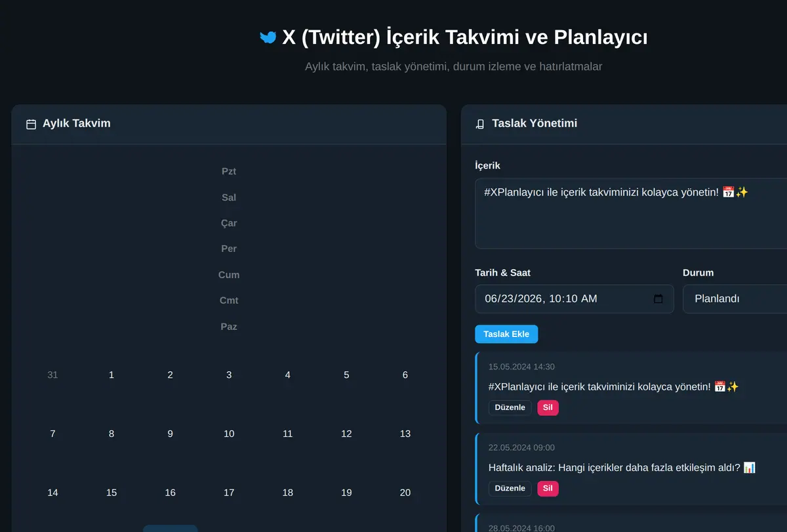Click the Taslak Yönetimi panel title
Screen dimensions: 787x532
coord(535,123)
